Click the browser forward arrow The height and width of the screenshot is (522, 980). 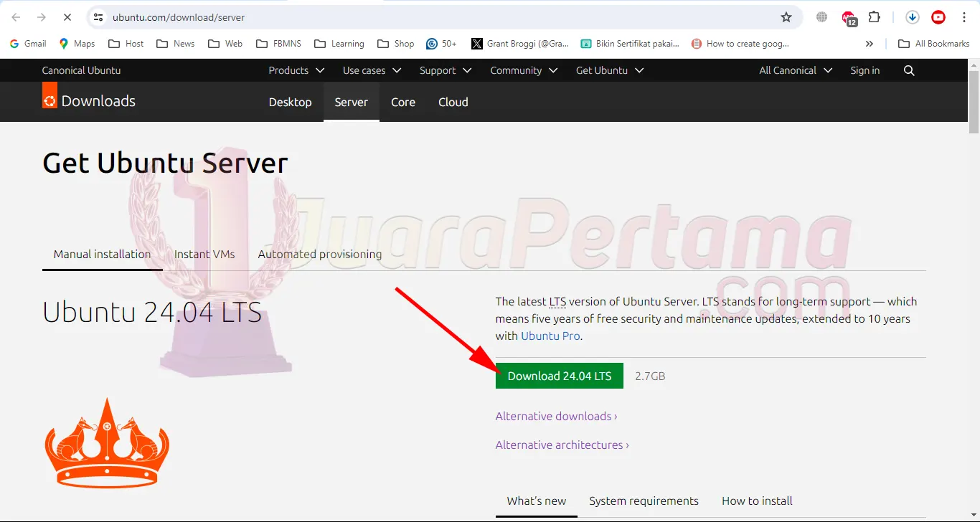click(42, 17)
